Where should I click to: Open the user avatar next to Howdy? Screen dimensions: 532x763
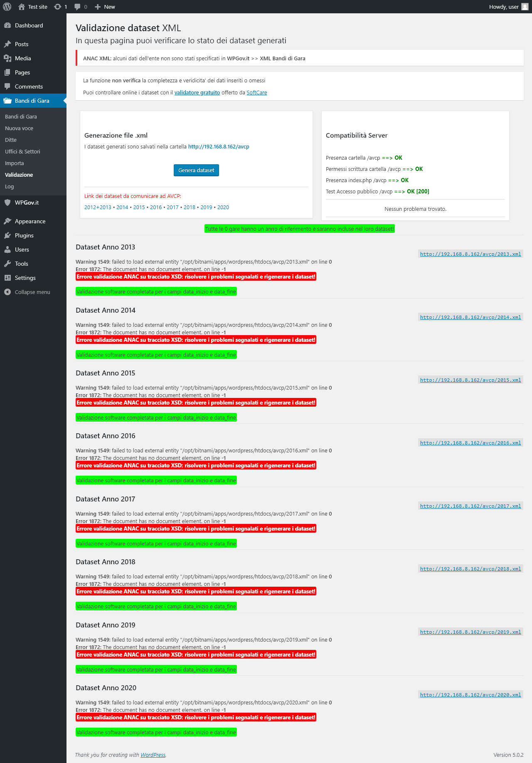525,7
